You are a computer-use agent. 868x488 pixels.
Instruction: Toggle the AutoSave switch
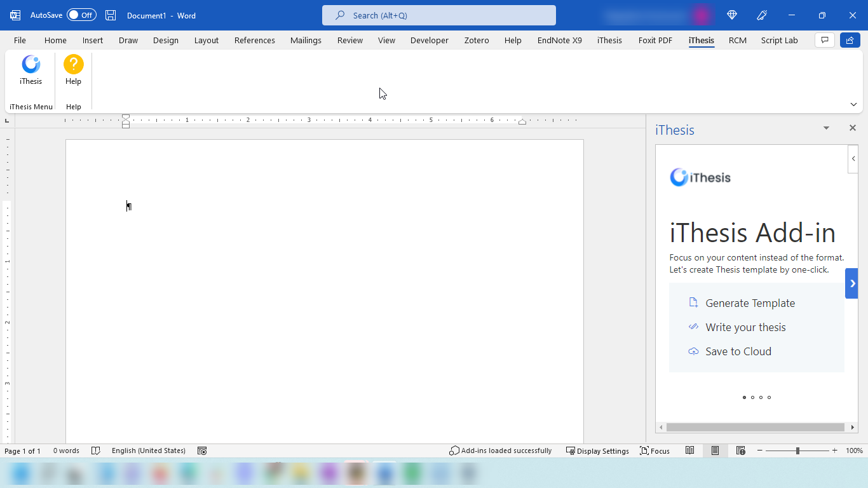tap(81, 15)
